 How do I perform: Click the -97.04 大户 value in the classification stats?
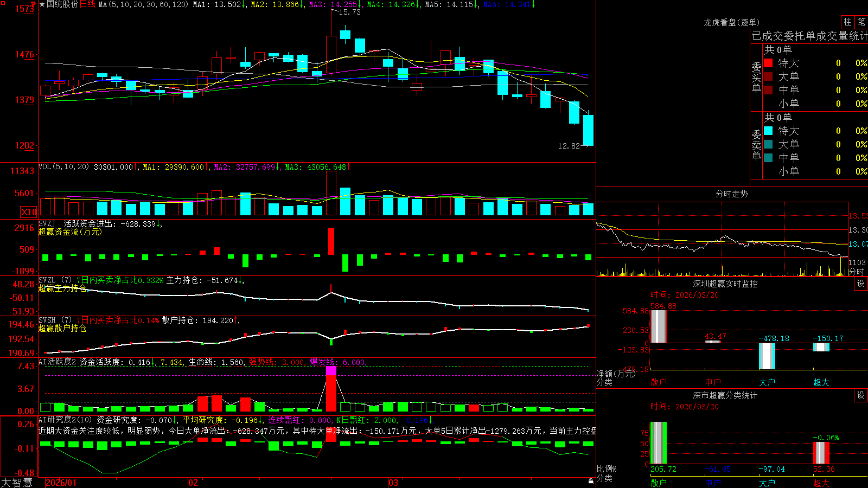(x=772, y=469)
